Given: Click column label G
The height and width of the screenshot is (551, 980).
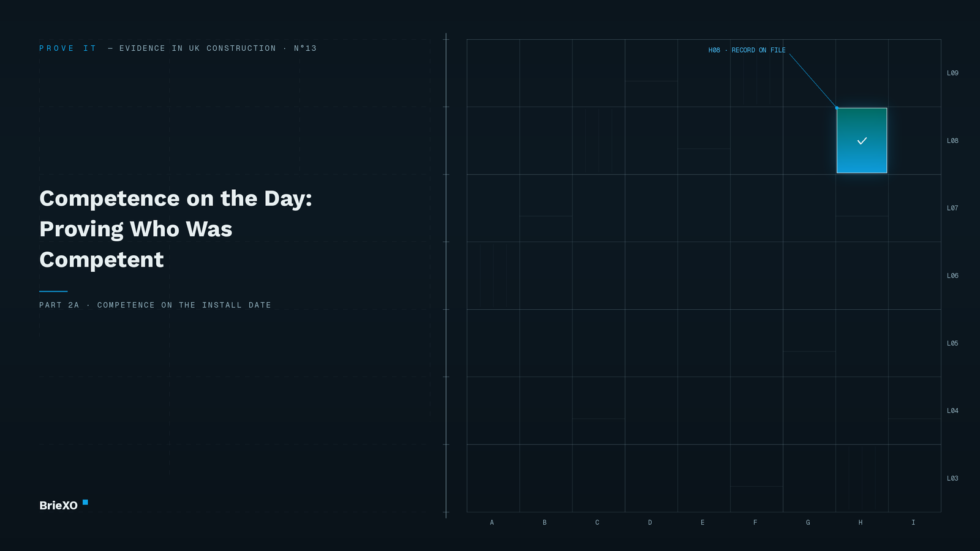Looking at the screenshot, I should (x=808, y=523).
